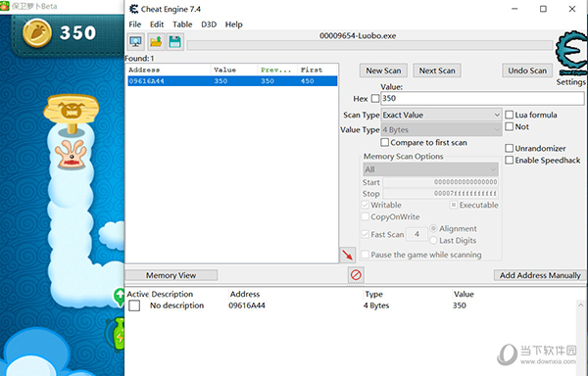The width and height of the screenshot is (588, 376).
Task: Open the memory region All dropdown
Action: [430, 169]
